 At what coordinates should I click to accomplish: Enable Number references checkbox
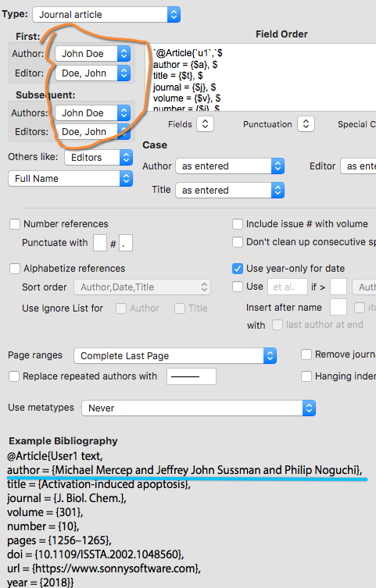(15, 224)
